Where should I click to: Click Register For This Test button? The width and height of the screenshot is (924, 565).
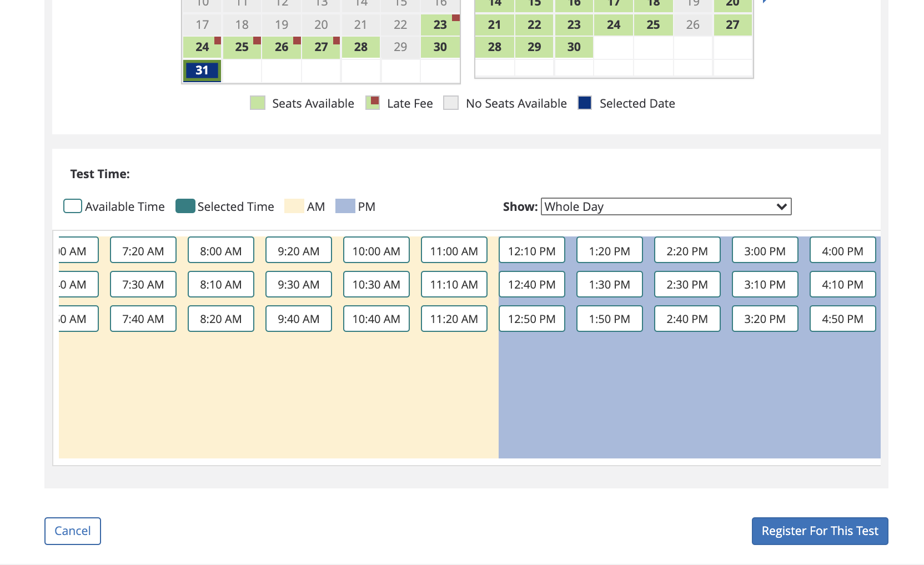(x=820, y=531)
